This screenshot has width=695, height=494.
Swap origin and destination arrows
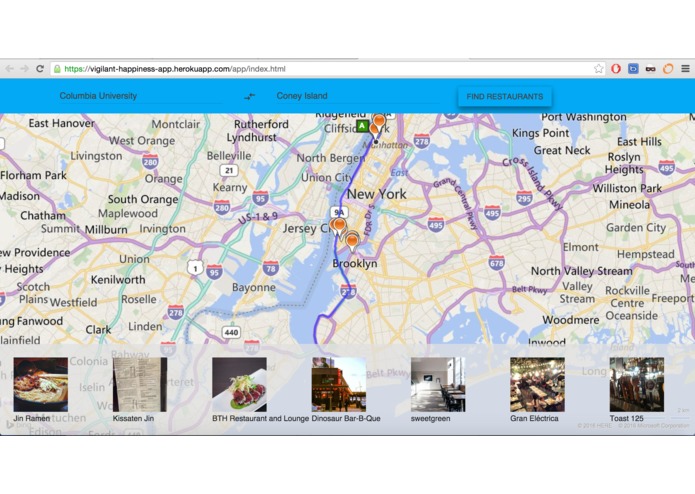coord(250,96)
